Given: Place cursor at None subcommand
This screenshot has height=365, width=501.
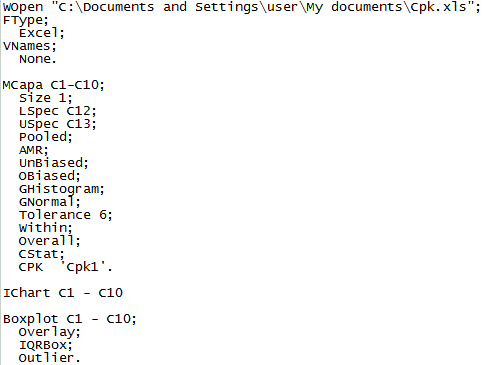Looking at the screenshot, I should click(38, 59).
